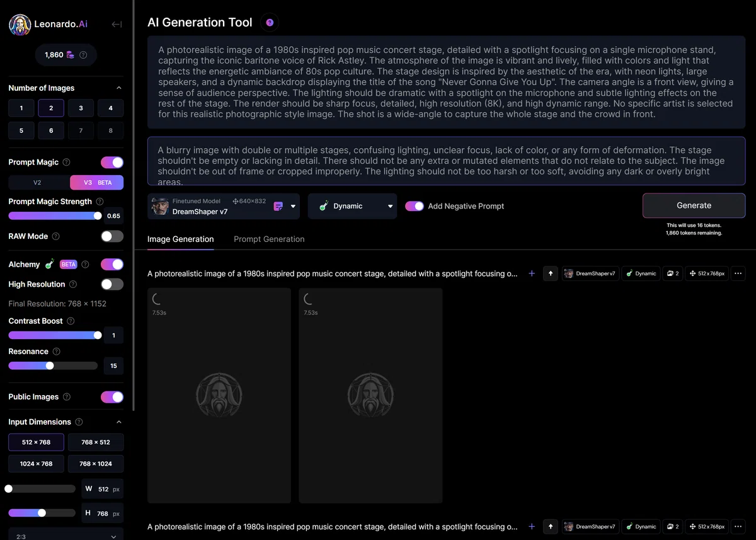Image resolution: width=756 pixels, height=540 pixels.
Task: Enable RAW Mode switch
Action: (x=112, y=236)
